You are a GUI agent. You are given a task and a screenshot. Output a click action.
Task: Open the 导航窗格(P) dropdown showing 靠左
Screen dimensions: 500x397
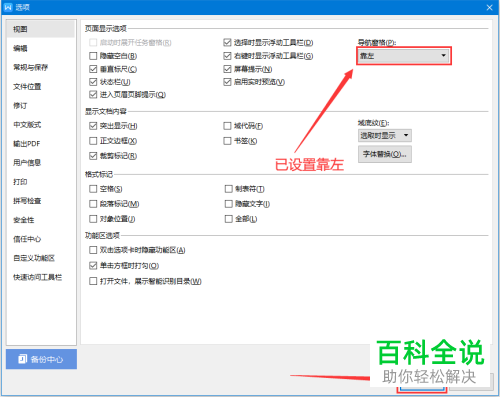tap(404, 56)
